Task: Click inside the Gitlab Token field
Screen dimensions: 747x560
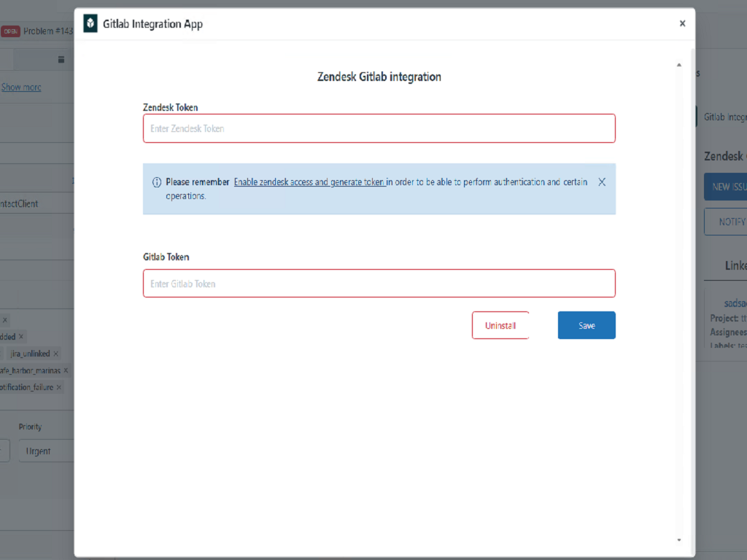Action: tap(379, 283)
